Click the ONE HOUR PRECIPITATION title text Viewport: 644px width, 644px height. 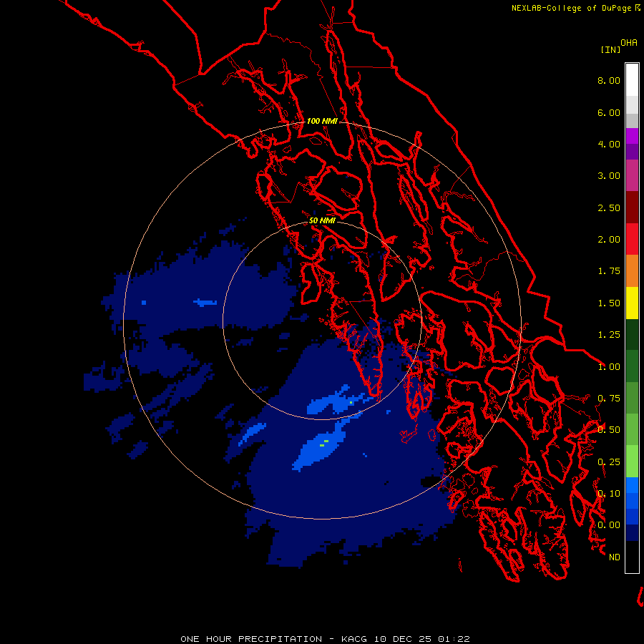point(251,639)
